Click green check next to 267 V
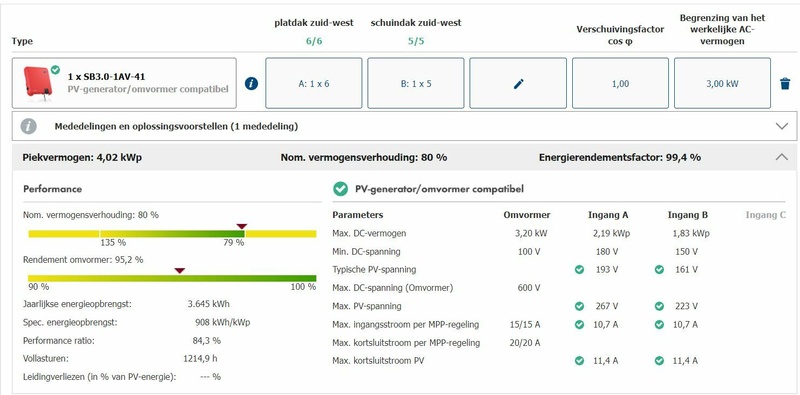 point(579,306)
